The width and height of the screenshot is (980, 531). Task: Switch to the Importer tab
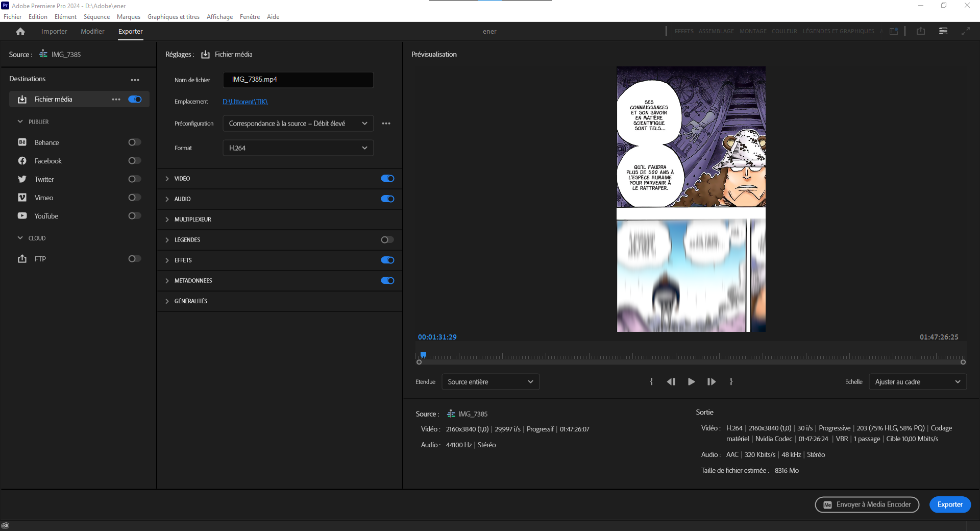54,32
